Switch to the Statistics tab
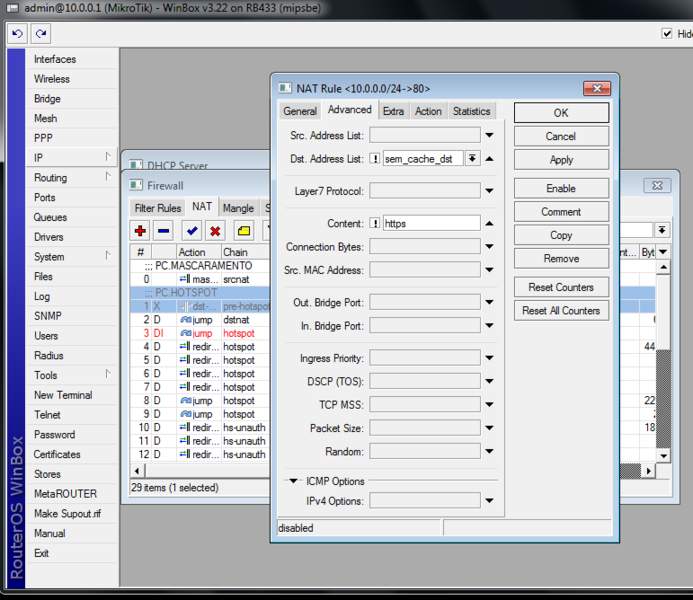This screenshot has width=693, height=600. pyautogui.click(x=471, y=111)
